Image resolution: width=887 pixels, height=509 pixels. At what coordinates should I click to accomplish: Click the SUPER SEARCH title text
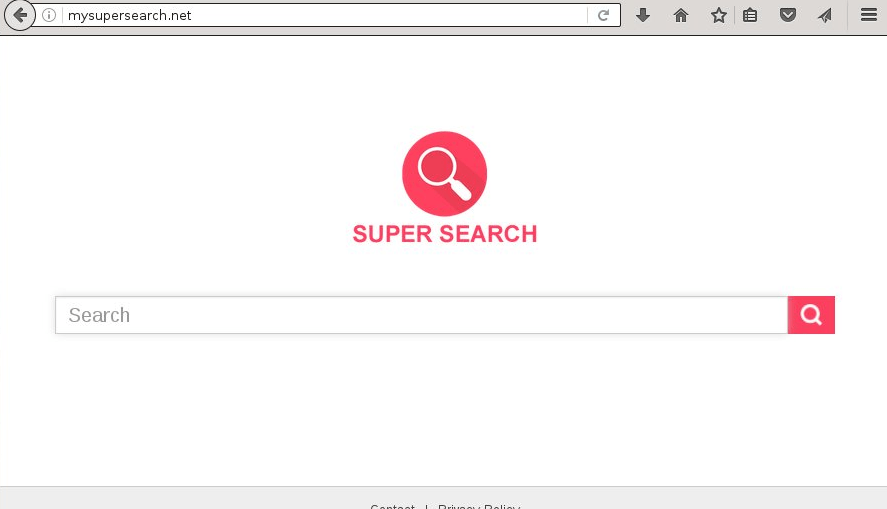point(445,234)
